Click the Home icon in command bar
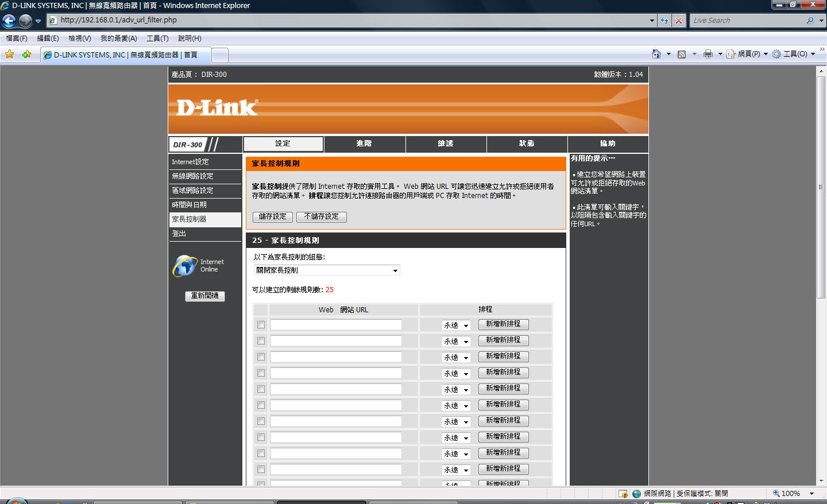The image size is (827, 504). pos(656,54)
